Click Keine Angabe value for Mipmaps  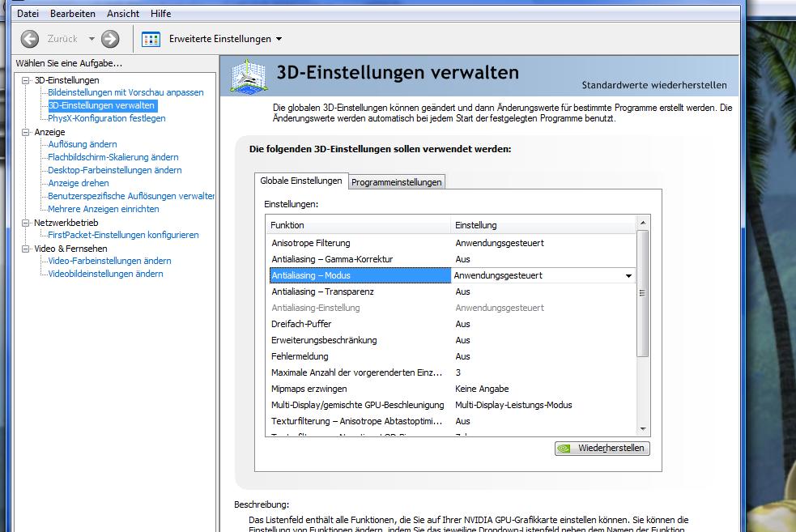click(482, 389)
